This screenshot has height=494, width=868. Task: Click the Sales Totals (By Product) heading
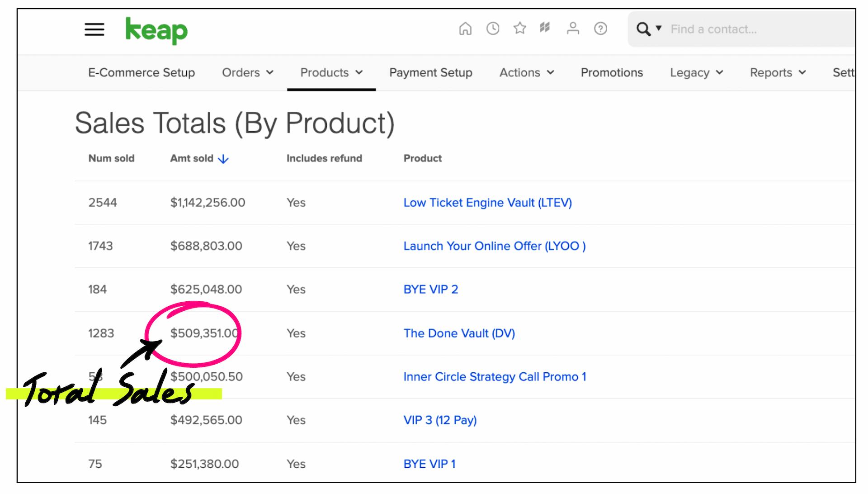235,123
